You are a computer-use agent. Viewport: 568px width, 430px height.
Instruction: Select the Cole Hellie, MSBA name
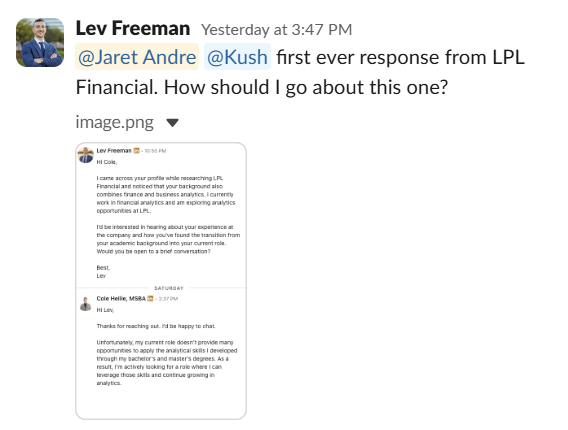coord(121,299)
